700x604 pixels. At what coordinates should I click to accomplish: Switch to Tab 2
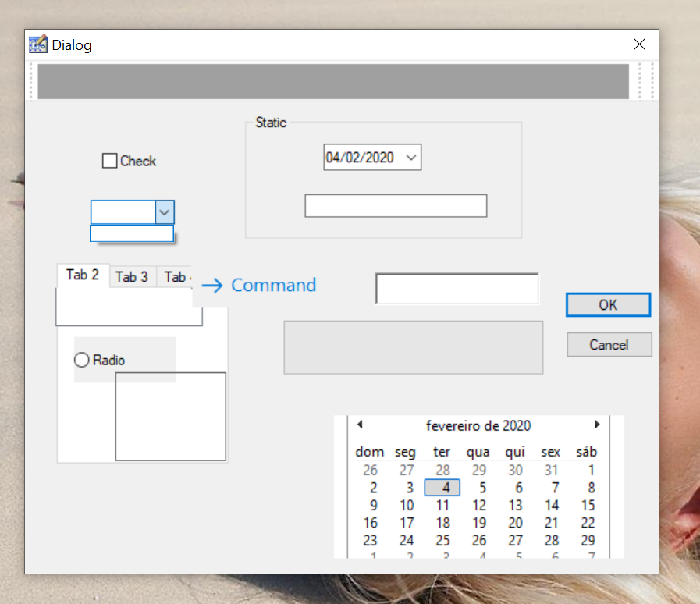83,275
